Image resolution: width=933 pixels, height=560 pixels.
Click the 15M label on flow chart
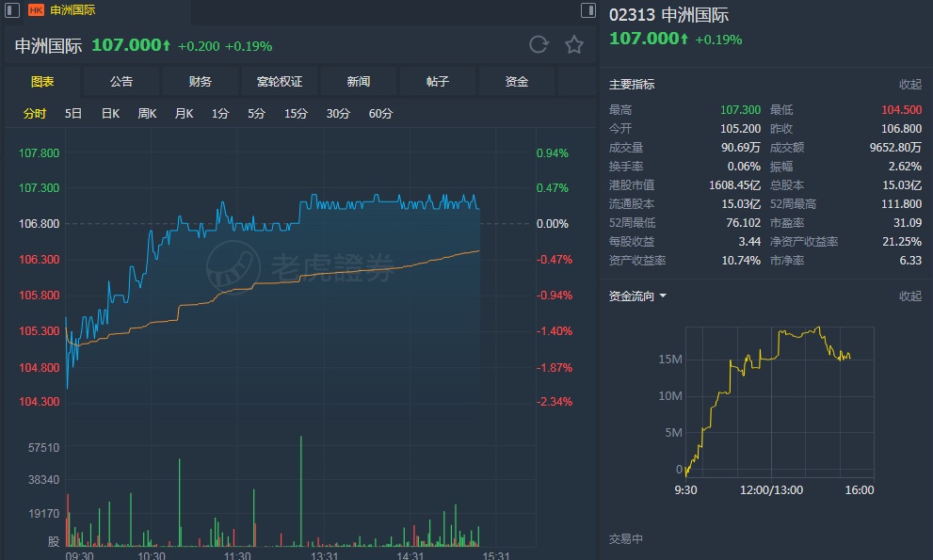670,360
